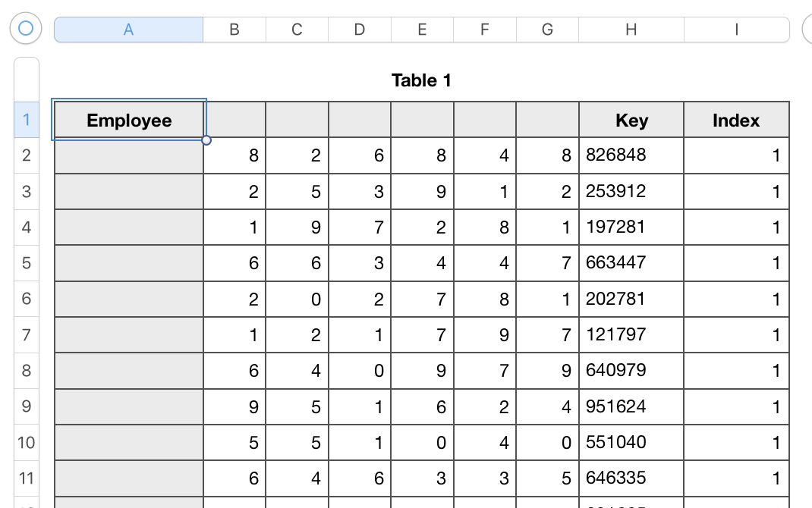Select column I header

click(x=736, y=30)
